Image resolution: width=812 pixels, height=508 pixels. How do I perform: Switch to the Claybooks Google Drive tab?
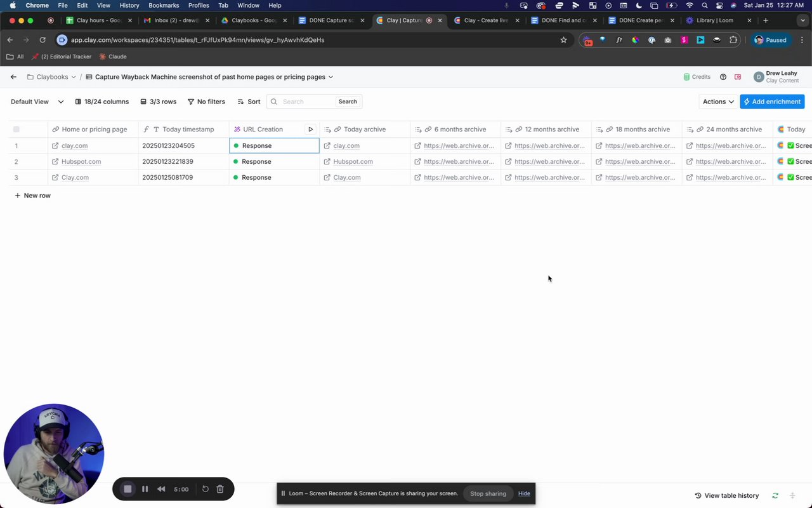[x=253, y=20]
